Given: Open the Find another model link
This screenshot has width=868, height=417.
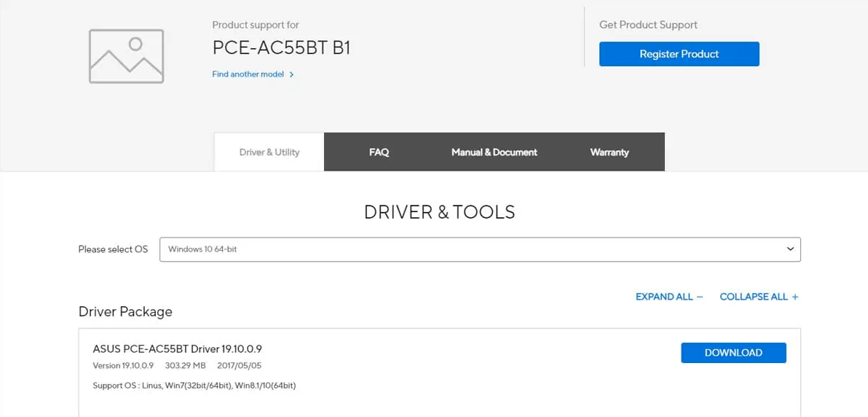Looking at the screenshot, I should (x=248, y=74).
